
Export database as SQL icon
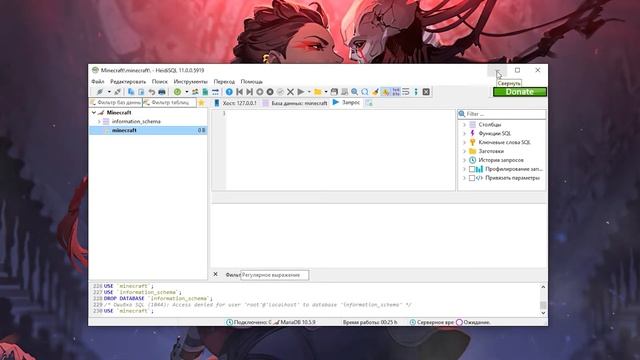(205, 92)
